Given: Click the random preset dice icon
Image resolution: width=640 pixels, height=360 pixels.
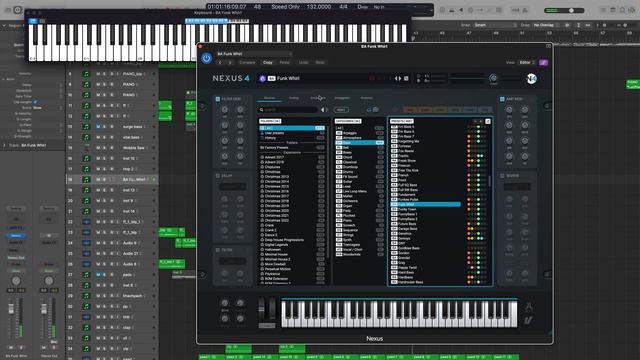Looking at the screenshot, I should coord(406,78).
